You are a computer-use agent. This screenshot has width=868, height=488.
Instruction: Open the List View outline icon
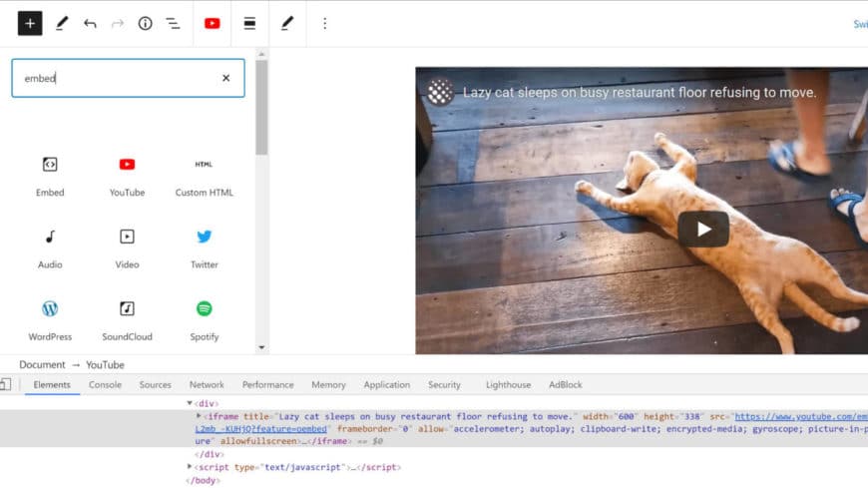point(173,23)
